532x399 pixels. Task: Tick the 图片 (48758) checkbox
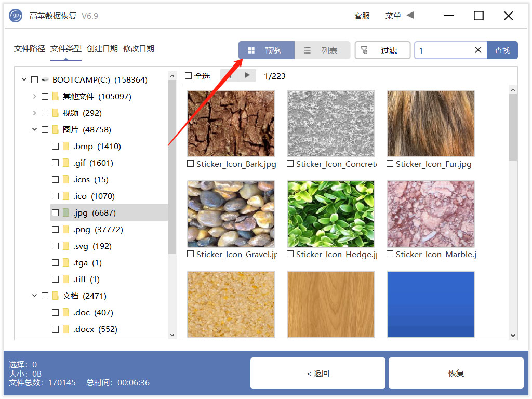(x=45, y=129)
